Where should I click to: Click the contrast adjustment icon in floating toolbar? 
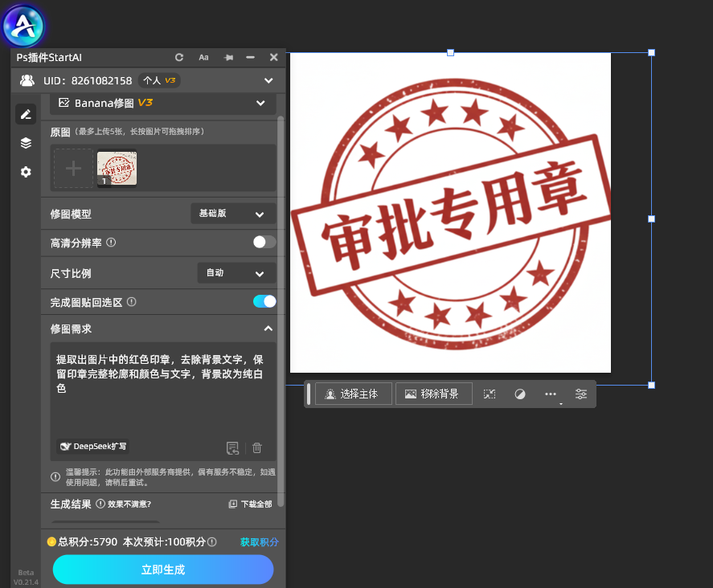tap(519, 394)
